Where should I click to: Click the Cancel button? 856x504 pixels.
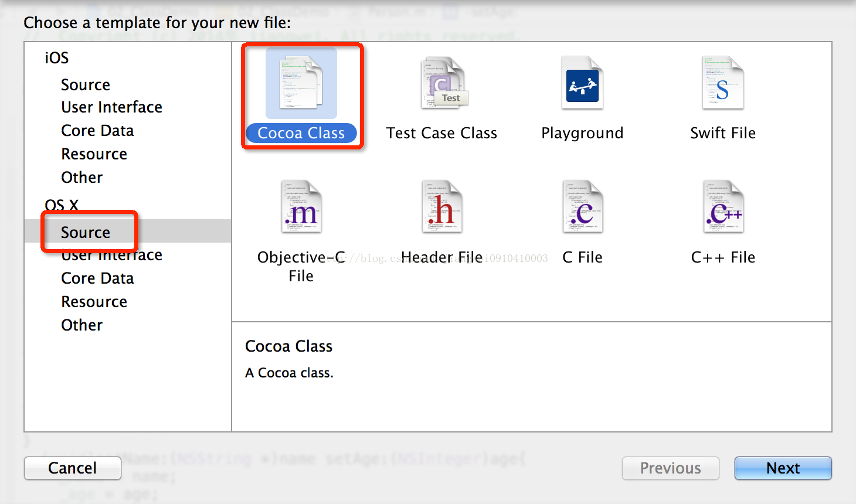point(73,468)
